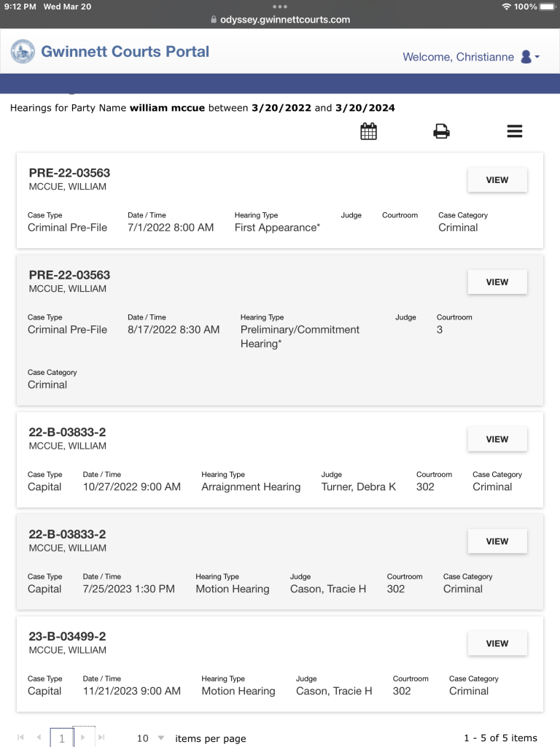Open the calendar view icon
560x747 pixels.
(x=369, y=131)
